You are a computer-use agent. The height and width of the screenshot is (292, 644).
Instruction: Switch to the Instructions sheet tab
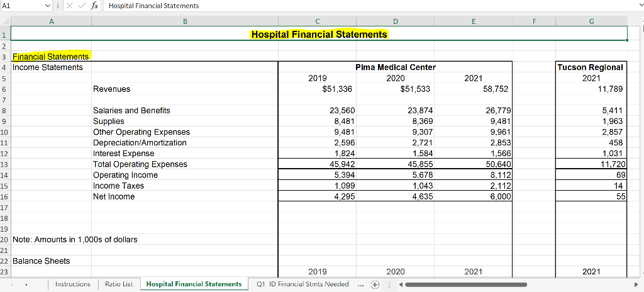coord(73,284)
